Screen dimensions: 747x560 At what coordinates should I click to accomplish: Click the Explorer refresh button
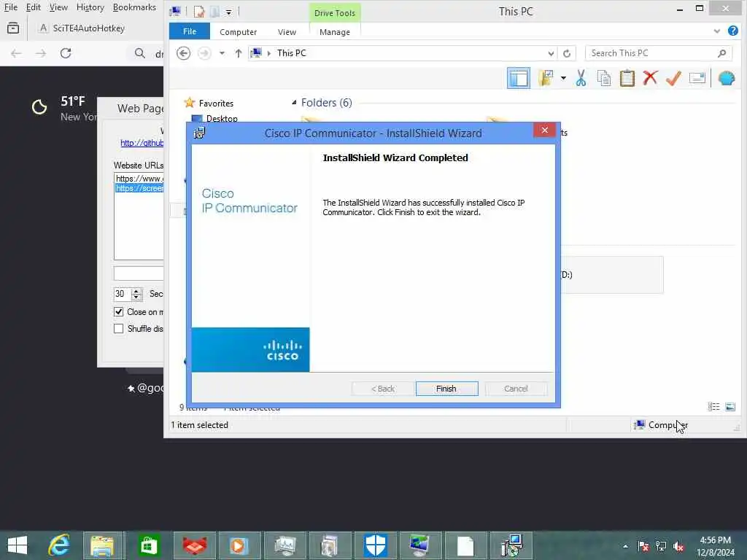pyautogui.click(x=566, y=53)
